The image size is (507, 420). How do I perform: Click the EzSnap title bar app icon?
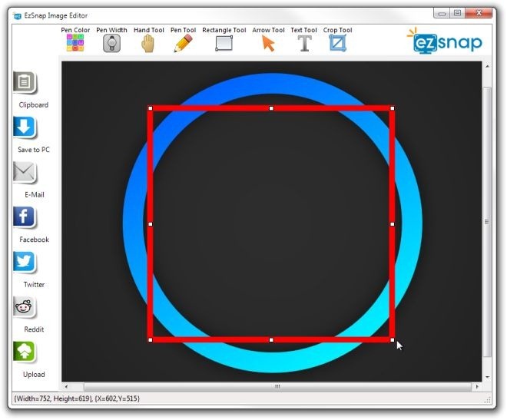tap(17, 16)
